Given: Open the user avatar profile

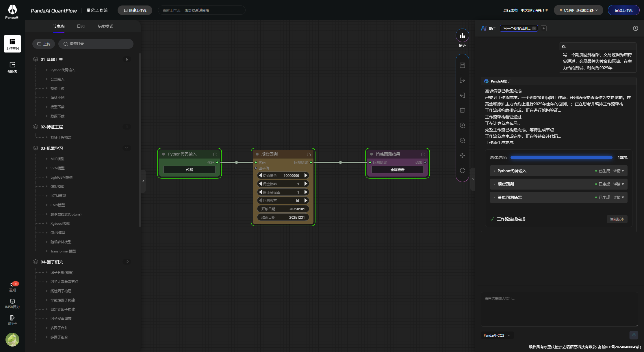Looking at the screenshot, I should [12, 340].
